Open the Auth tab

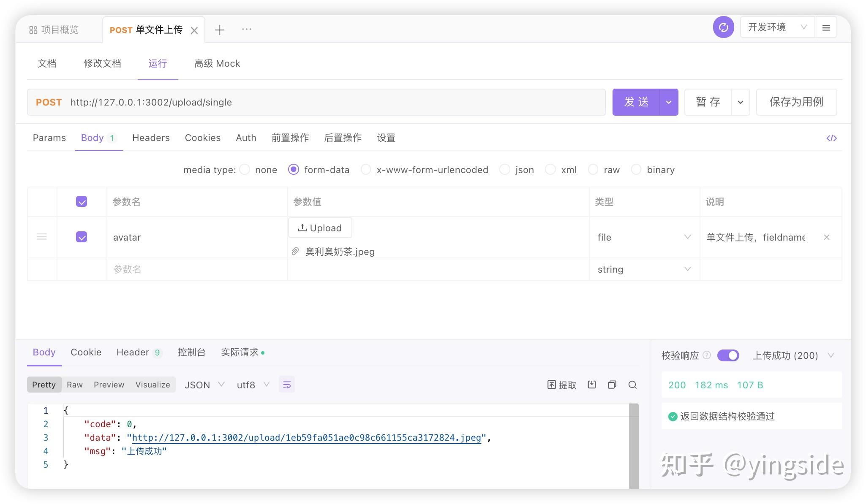point(246,138)
